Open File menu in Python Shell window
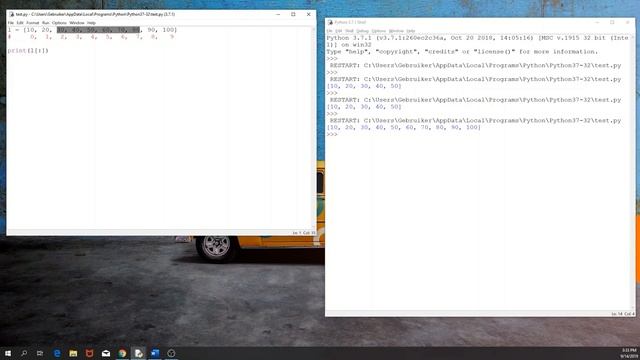 [x=329, y=31]
